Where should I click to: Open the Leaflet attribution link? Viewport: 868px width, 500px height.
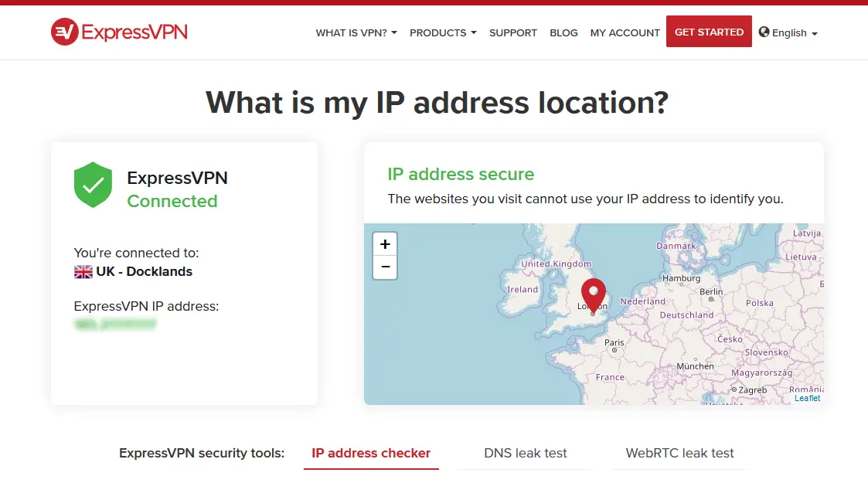click(808, 398)
